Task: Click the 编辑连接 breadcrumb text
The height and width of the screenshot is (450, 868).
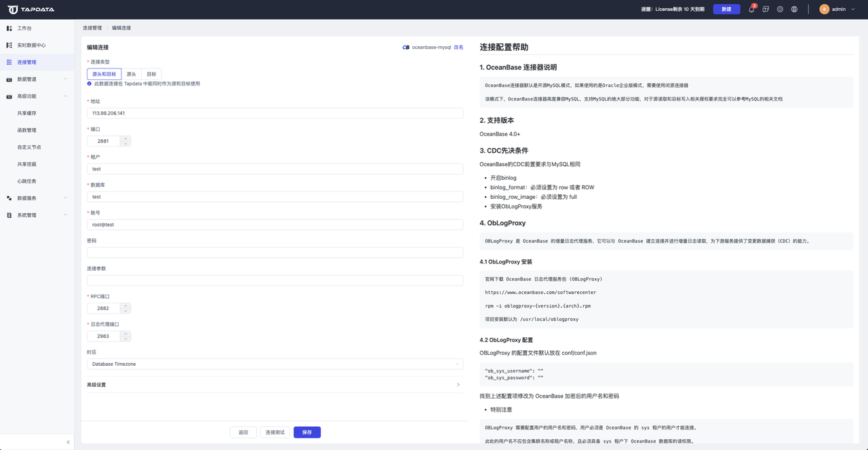Action: click(121, 28)
